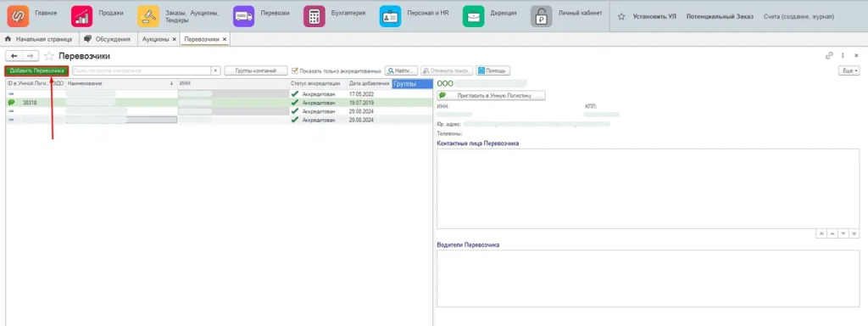The height and width of the screenshot is (326, 868).
Task: Open the Еще dropdown menu
Action: tap(849, 71)
